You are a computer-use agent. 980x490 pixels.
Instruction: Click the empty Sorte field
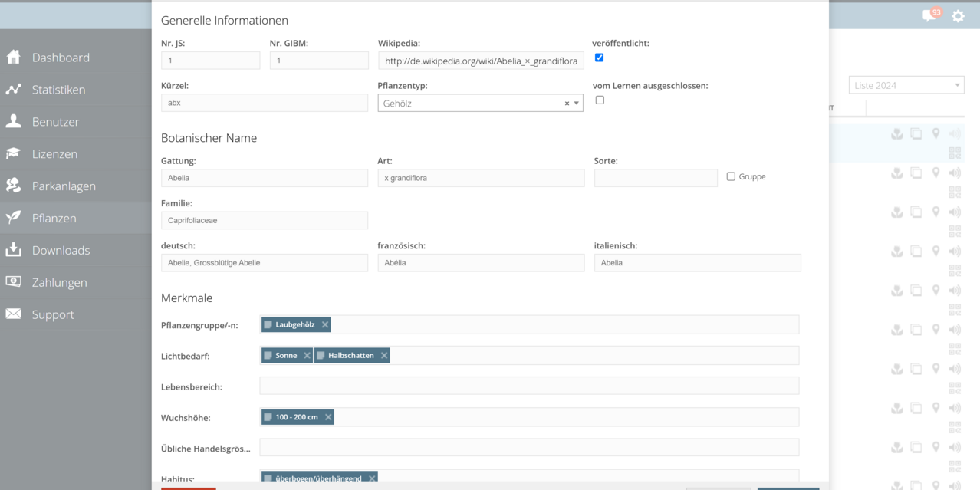point(656,178)
